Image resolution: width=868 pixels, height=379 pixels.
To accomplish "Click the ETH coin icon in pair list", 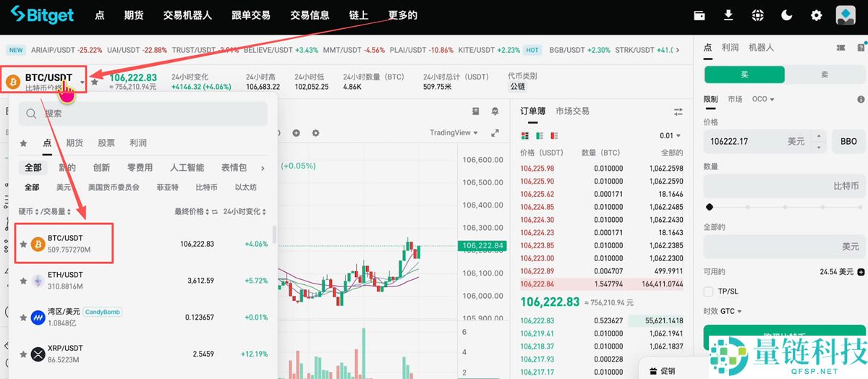I will [x=38, y=281].
